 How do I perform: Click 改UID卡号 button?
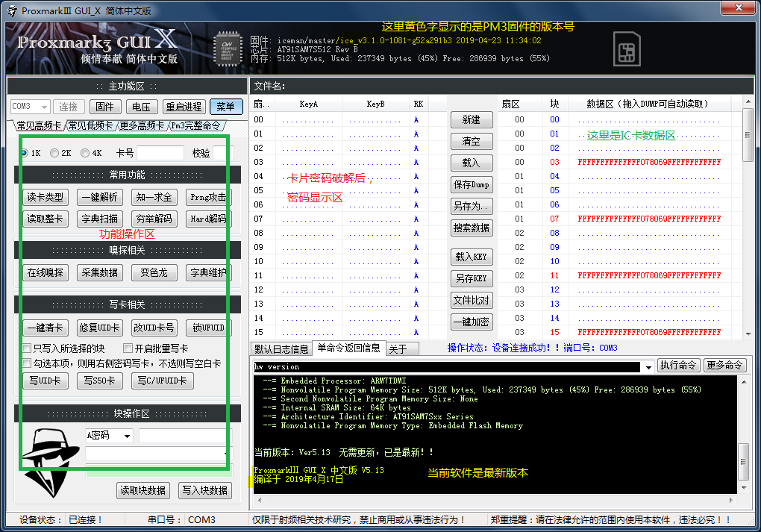154,328
